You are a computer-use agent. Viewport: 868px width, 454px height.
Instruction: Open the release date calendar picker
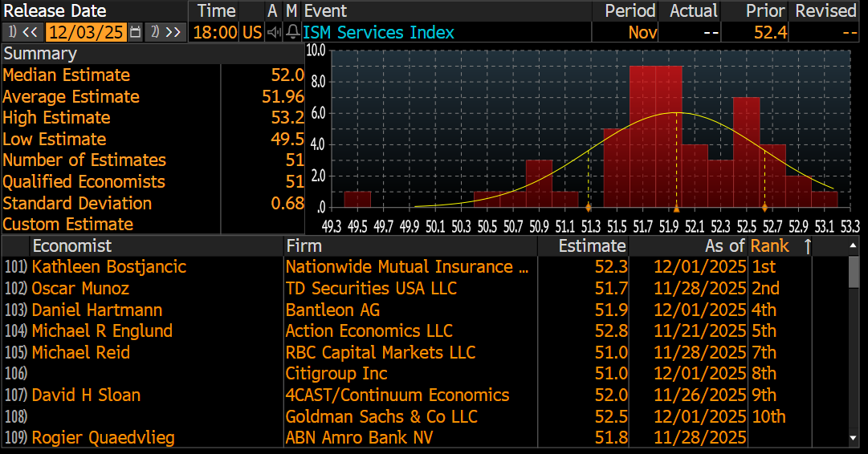[x=135, y=32]
